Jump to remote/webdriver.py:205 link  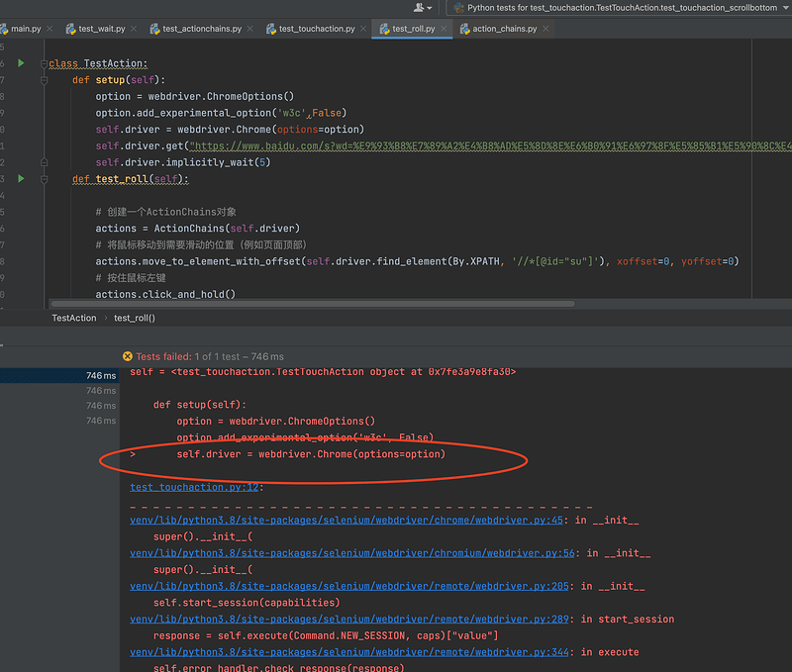coord(349,586)
